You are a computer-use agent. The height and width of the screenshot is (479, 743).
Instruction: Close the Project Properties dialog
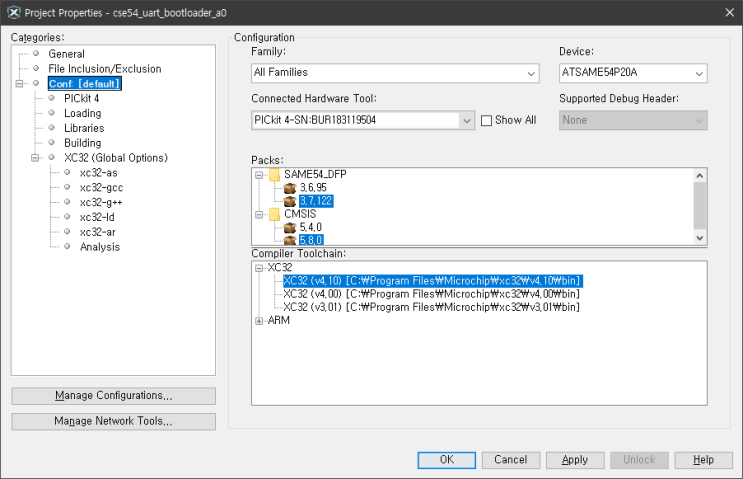(723, 11)
